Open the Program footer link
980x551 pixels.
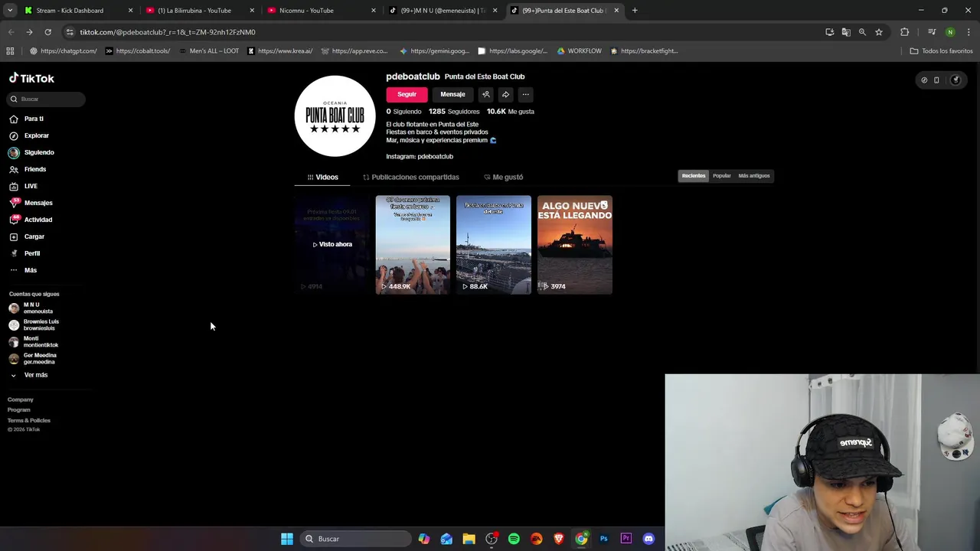click(19, 409)
